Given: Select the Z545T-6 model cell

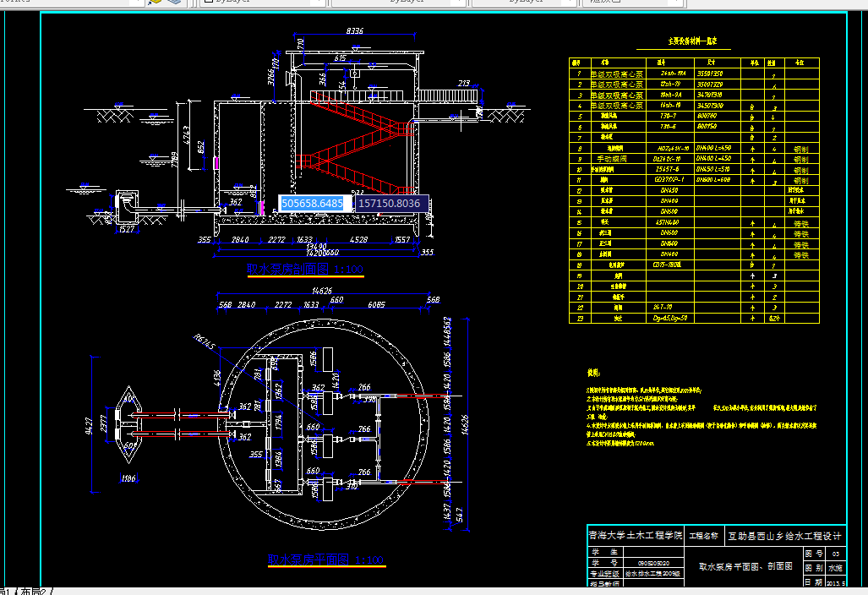Looking at the screenshot, I should click(x=667, y=169).
